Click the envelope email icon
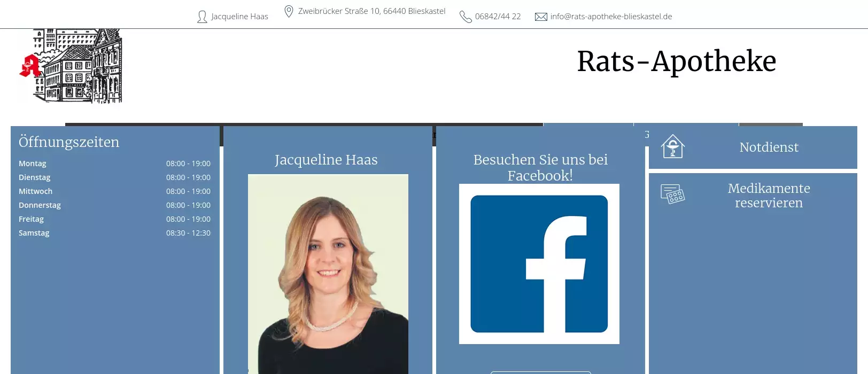 pyautogui.click(x=541, y=17)
